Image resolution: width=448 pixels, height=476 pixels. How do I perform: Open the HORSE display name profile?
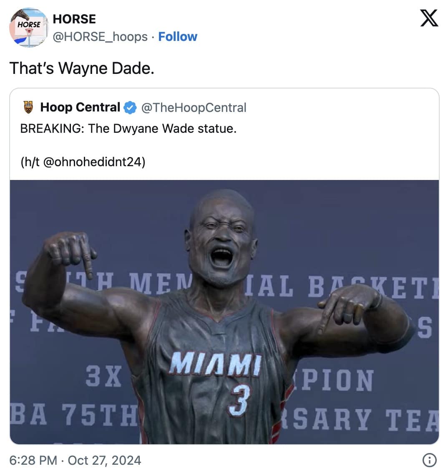tap(74, 19)
